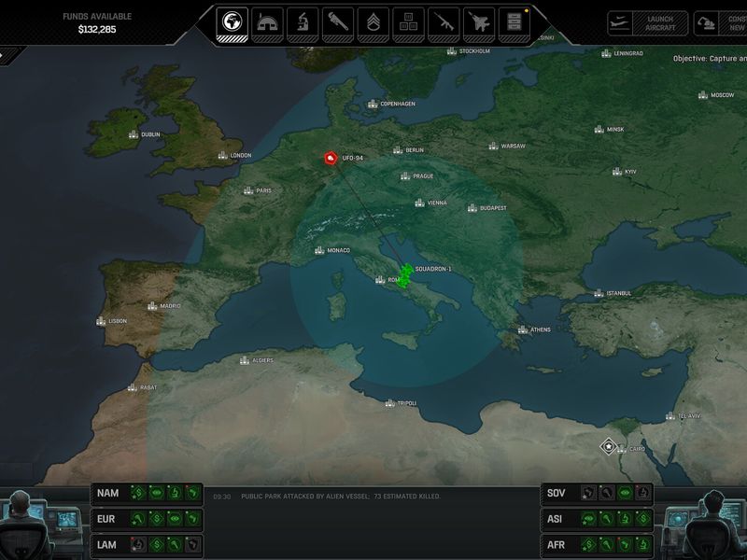
Task: Click the AFR wrench icon
Action: click(606, 545)
